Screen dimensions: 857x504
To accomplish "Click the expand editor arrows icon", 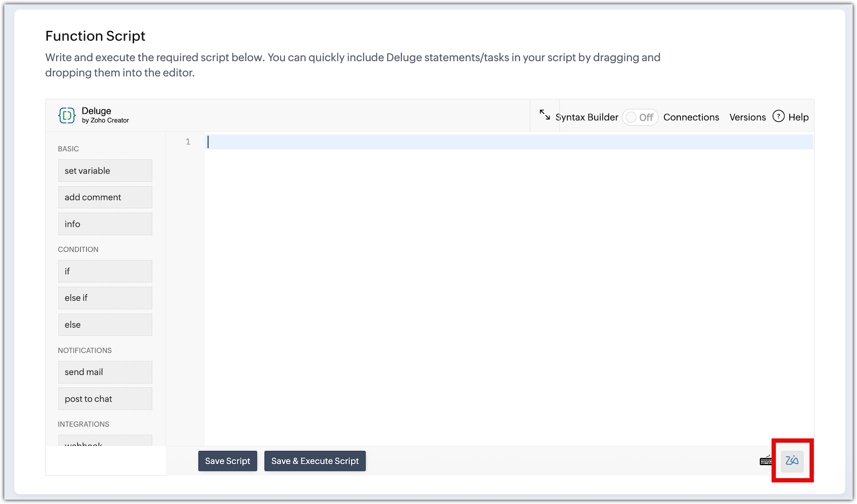I will tap(545, 115).
